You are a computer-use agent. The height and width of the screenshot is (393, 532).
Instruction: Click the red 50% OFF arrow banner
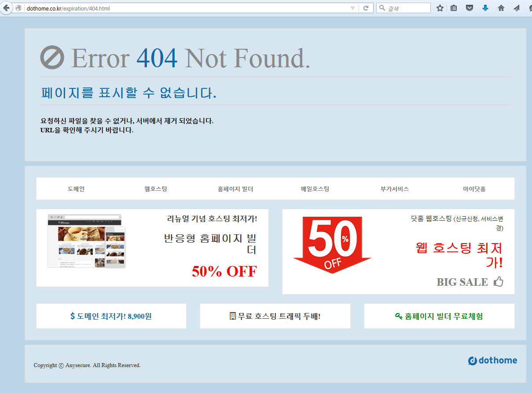[333, 245]
